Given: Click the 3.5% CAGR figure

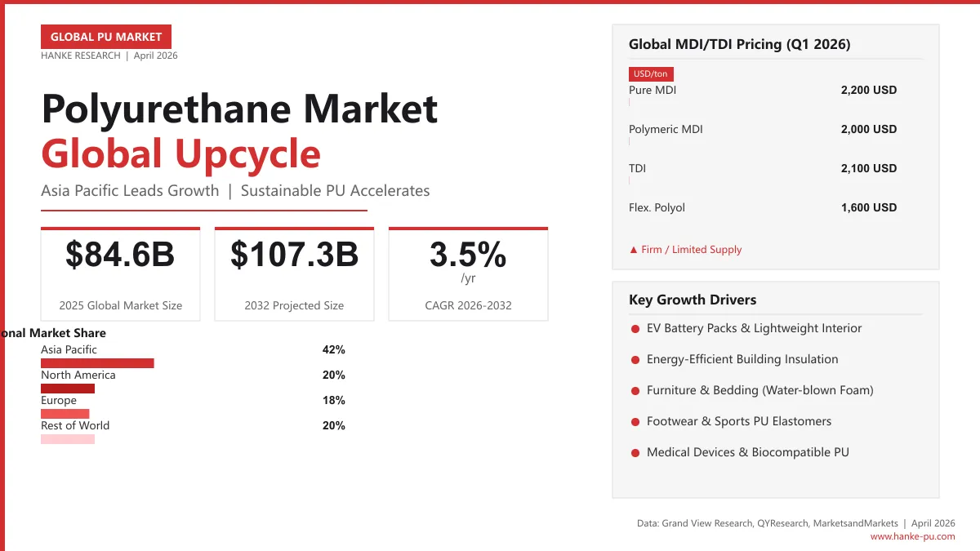Looking at the screenshot, I should [x=468, y=256].
